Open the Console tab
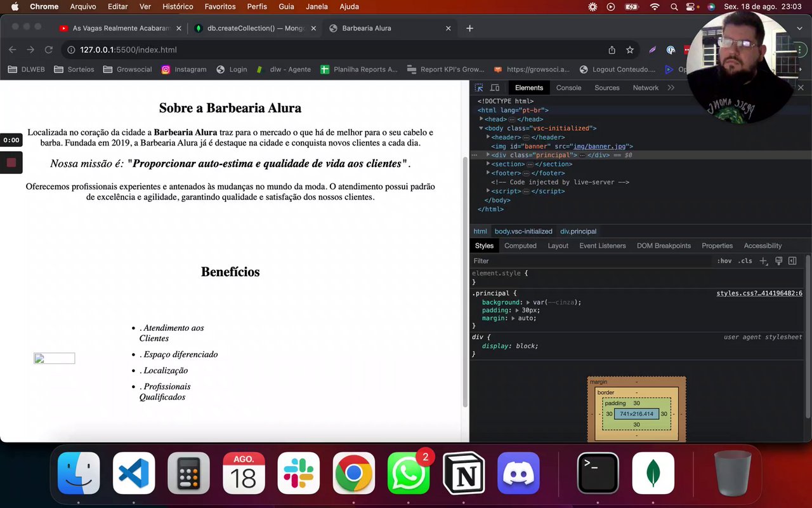 pyautogui.click(x=568, y=88)
